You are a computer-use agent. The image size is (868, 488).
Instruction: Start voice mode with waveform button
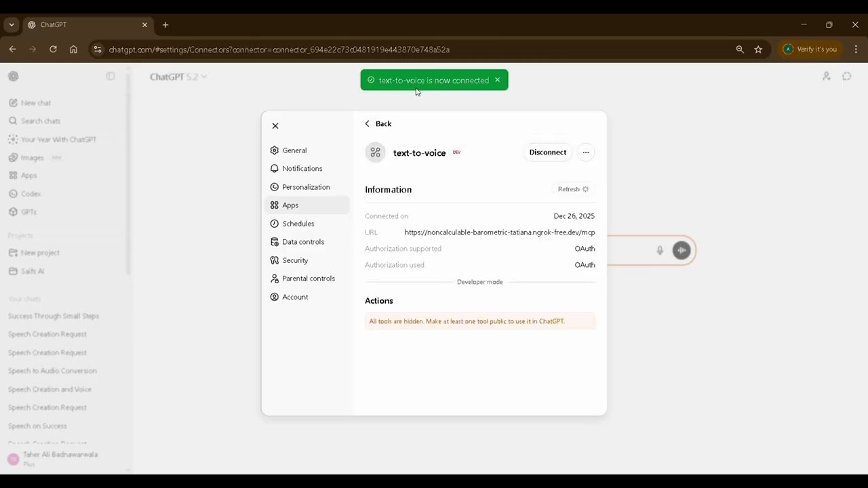pos(682,250)
